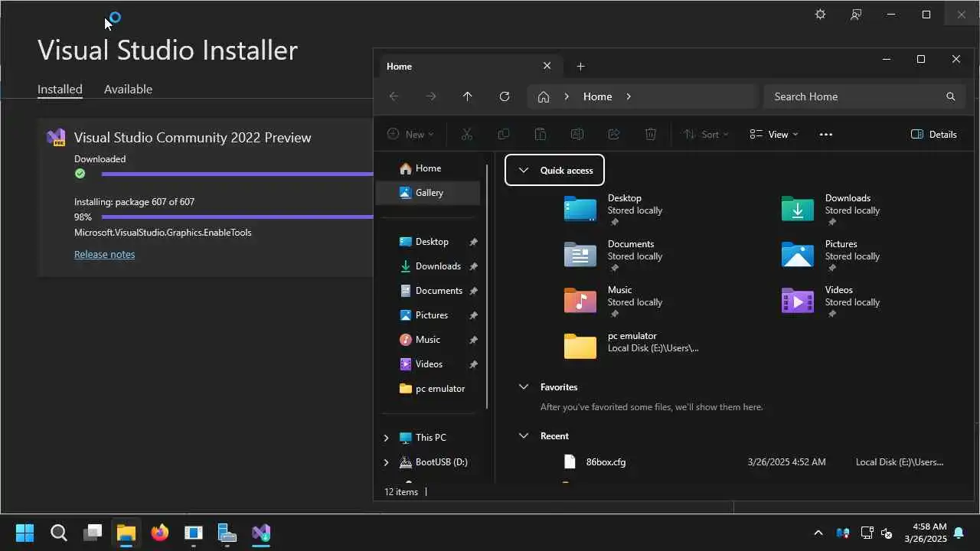Select Home in navigation pane

(x=428, y=168)
